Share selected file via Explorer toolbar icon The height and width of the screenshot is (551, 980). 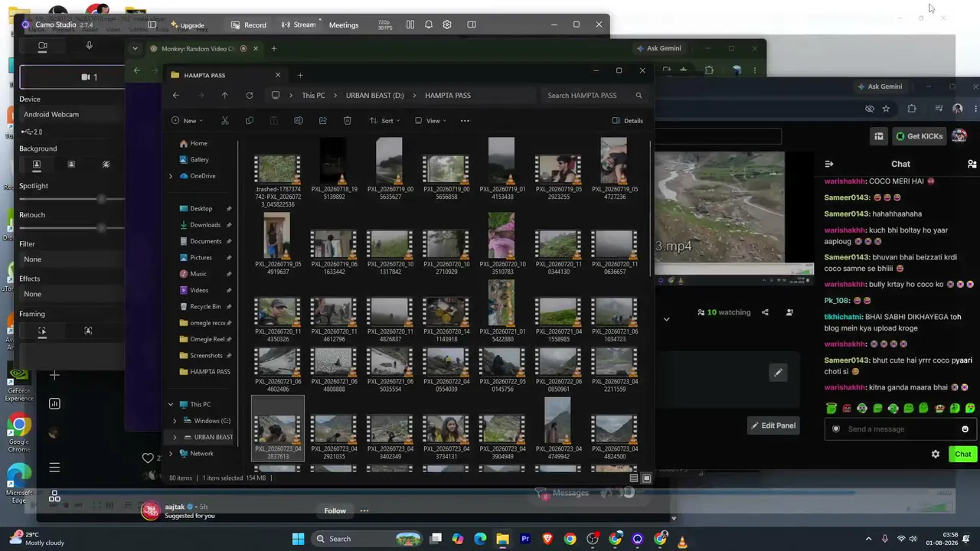click(x=322, y=121)
